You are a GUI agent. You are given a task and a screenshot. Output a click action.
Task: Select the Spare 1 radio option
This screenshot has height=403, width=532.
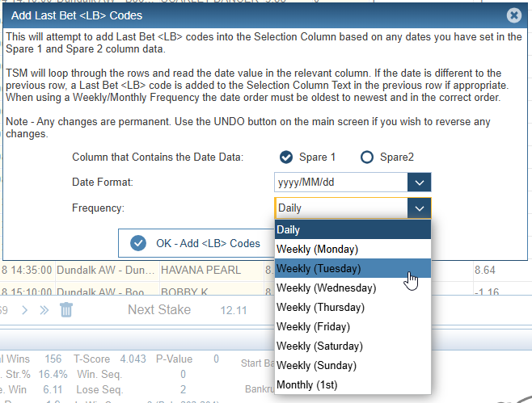pyautogui.click(x=285, y=157)
